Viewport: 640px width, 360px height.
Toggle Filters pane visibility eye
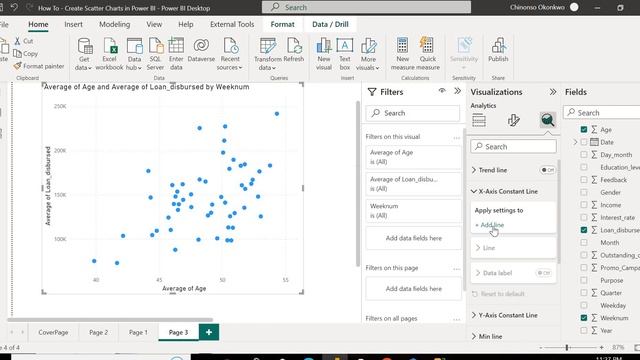pyautogui.click(x=442, y=91)
